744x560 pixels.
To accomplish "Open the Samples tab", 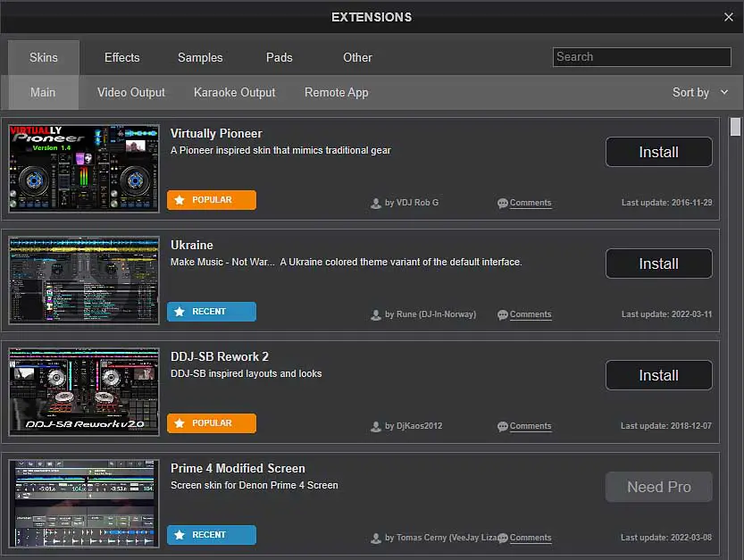I will point(200,57).
